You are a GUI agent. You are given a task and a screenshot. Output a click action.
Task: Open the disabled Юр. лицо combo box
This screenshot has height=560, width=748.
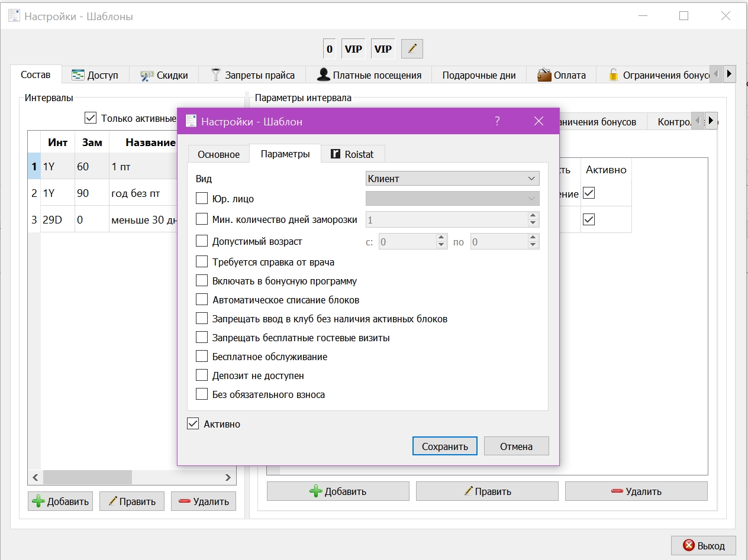pyautogui.click(x=452, y=199)
